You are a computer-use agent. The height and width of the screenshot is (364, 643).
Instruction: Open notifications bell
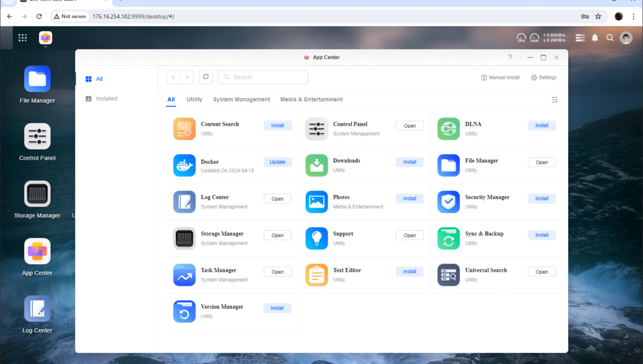(x=595, y=38)
